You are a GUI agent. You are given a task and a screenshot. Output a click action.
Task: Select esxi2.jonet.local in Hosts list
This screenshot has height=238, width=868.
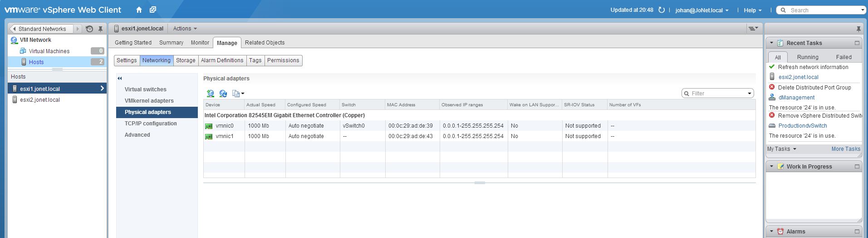pyautogui.click(x=57, y=100)
